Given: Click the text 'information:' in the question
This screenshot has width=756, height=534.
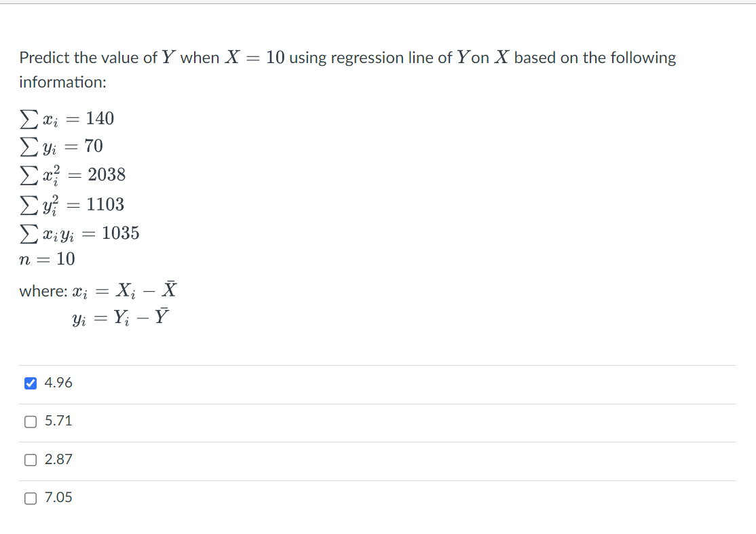Looking at the screenshot, I should pos(62,81).
